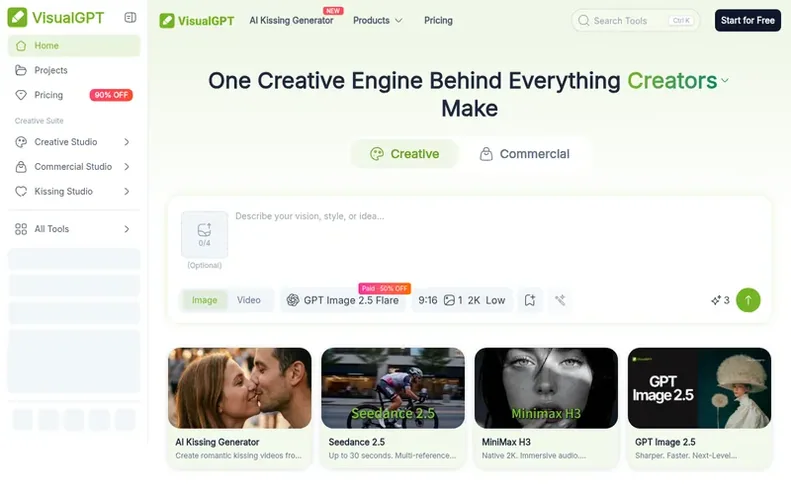Click the GPT Image 2.5 thumbnail
This screenshot has height=494, width=791.
700,388
